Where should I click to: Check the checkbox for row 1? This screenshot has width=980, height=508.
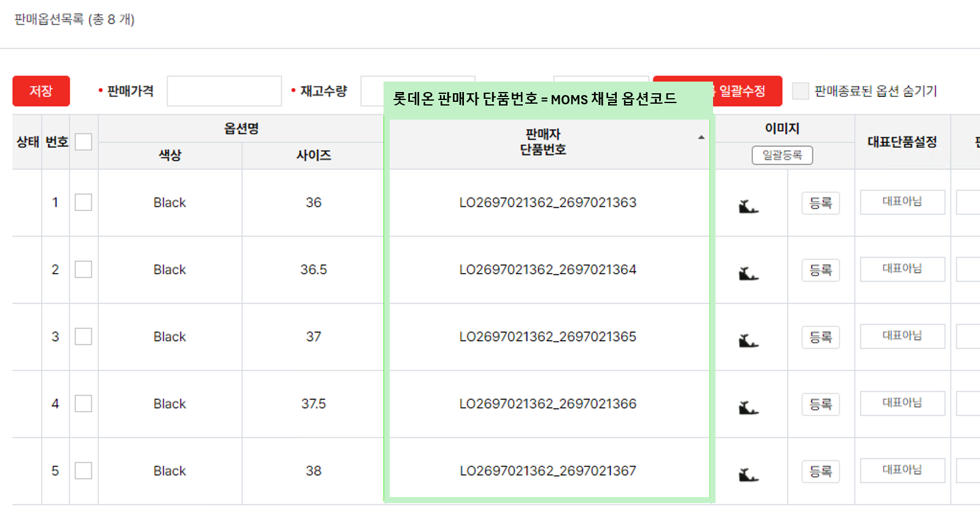83,202
